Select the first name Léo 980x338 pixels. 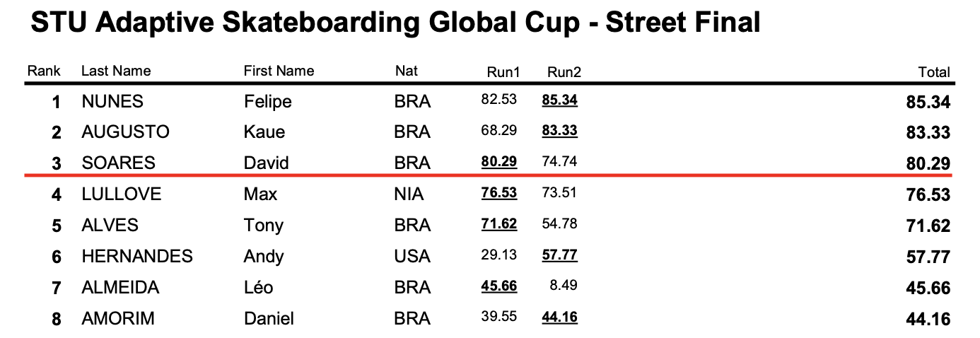click(258, 287)
